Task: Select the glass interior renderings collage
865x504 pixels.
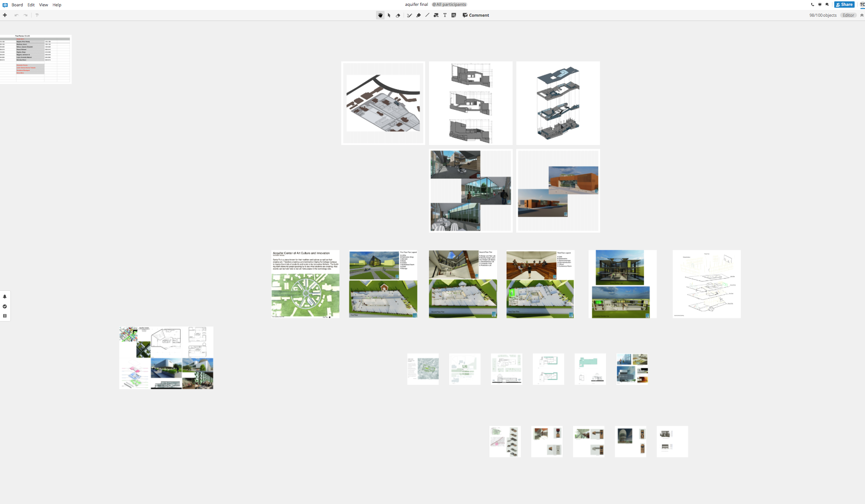Action: click(470, 191)
